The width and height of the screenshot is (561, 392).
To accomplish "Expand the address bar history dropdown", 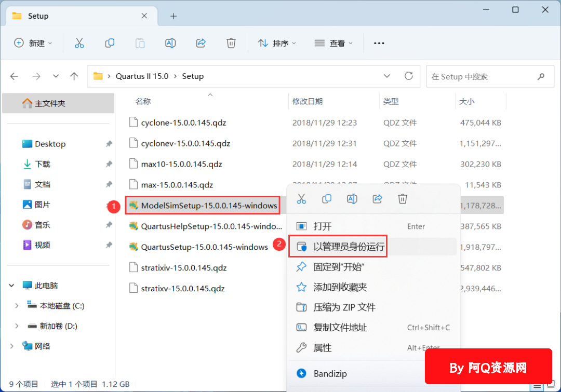I will 387,76.
